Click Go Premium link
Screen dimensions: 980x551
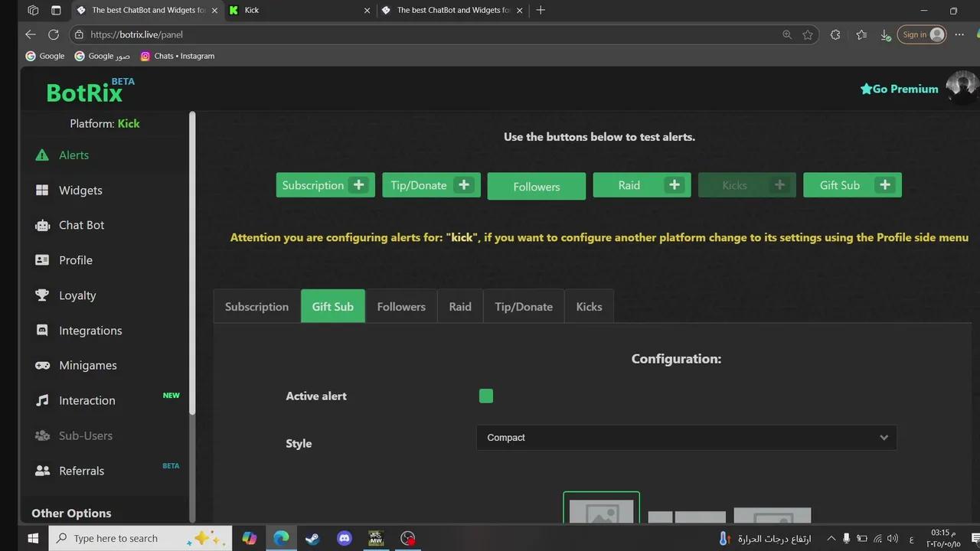[x=899, y=89]
